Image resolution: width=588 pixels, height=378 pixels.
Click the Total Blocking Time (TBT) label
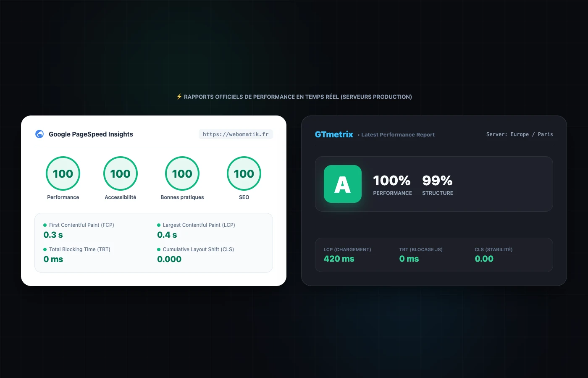(80, 249)
